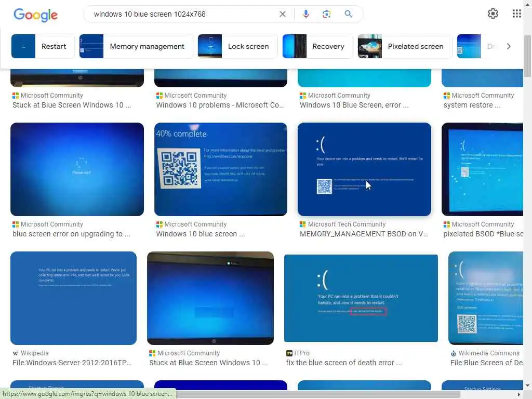Click the ITPro source label

(302, 353)
